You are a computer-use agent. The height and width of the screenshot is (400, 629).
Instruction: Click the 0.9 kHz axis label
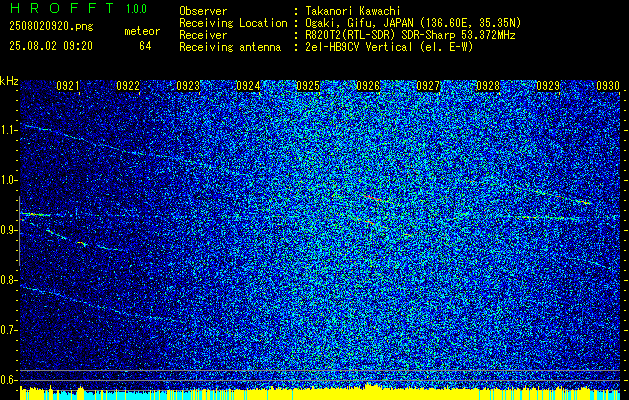[8, 230]
